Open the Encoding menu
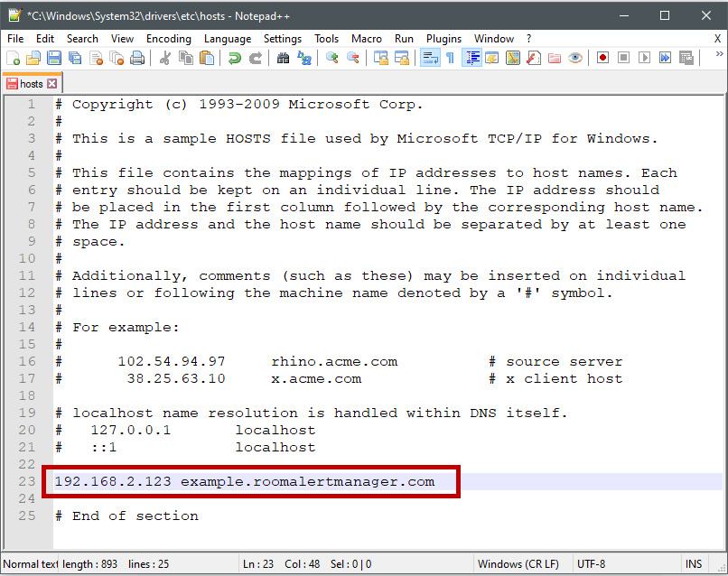 coord(168,39)
